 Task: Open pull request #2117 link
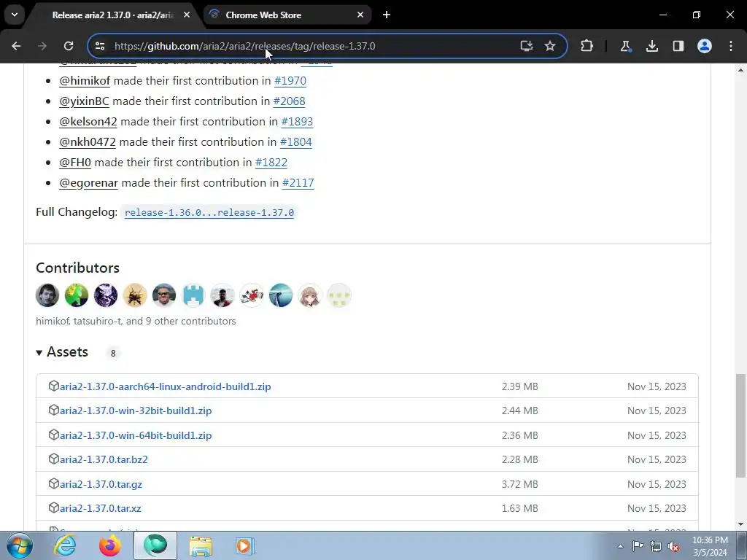coord(298,183)
